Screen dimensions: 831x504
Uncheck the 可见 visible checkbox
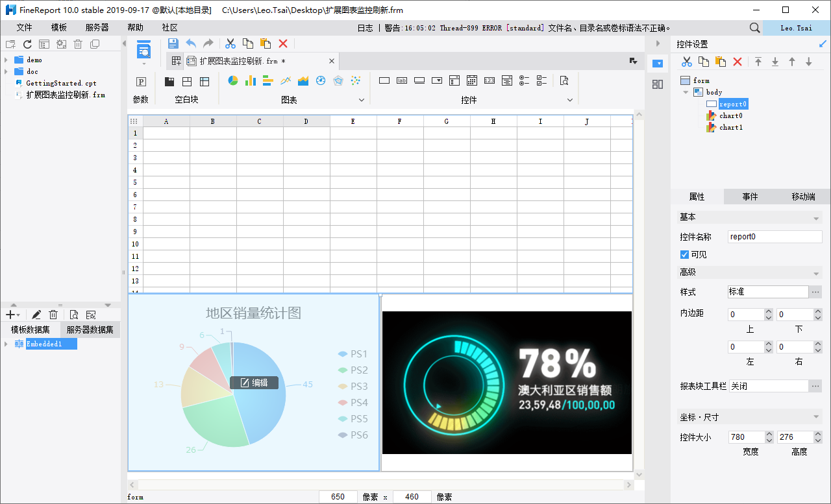(x=684, y=255)
